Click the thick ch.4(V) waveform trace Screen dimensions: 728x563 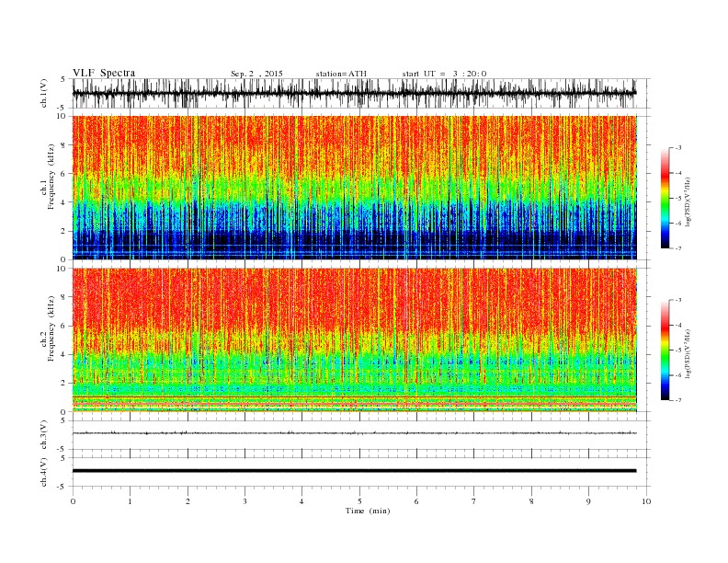tap(354, 471)
